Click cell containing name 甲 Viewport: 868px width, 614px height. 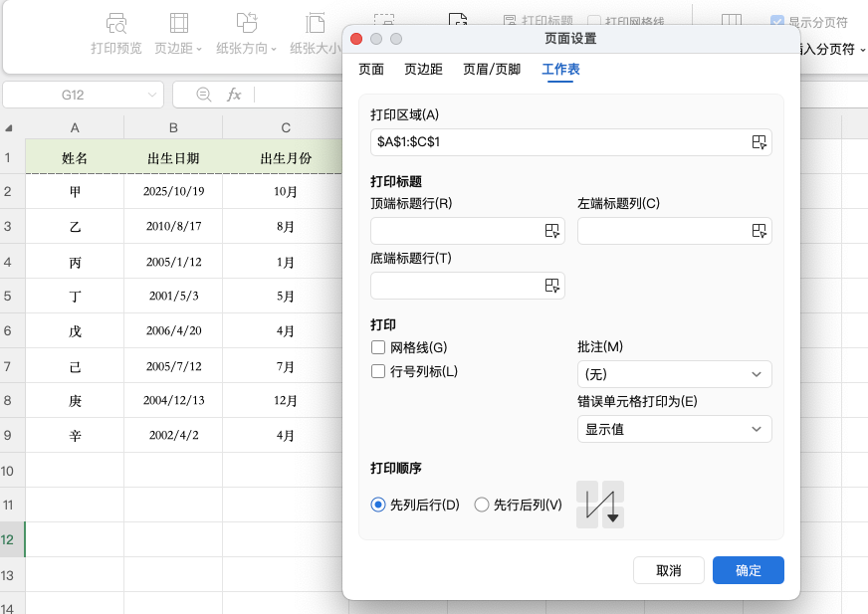click(x=75, y=191)
